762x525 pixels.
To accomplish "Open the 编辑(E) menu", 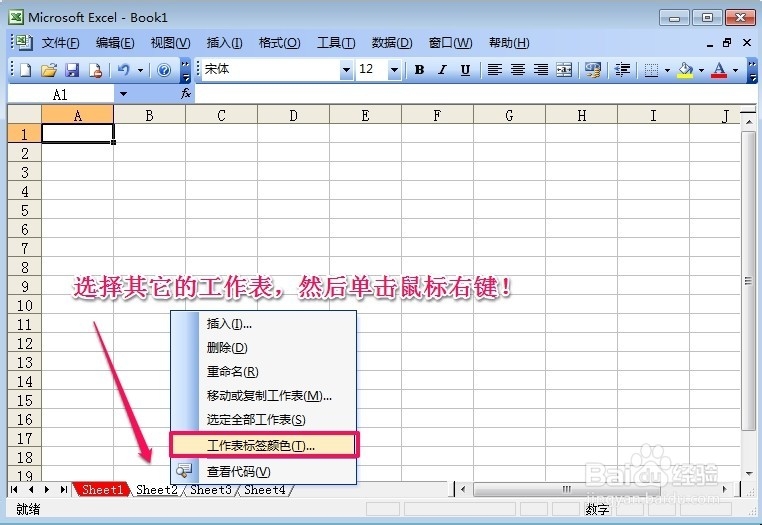I will click(x=115, y=43).
